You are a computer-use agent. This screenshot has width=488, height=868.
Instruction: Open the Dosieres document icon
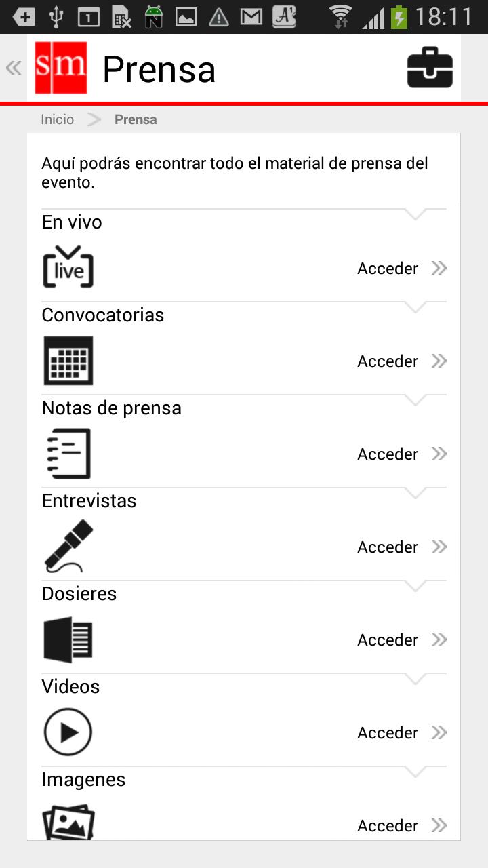tap(68, 639)
